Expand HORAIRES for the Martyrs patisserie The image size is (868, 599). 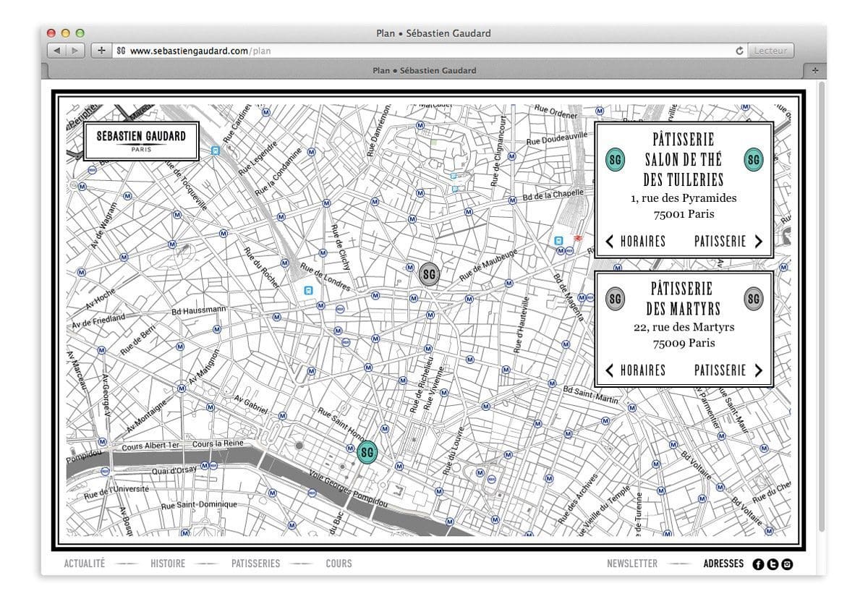[x=643, y=370]
